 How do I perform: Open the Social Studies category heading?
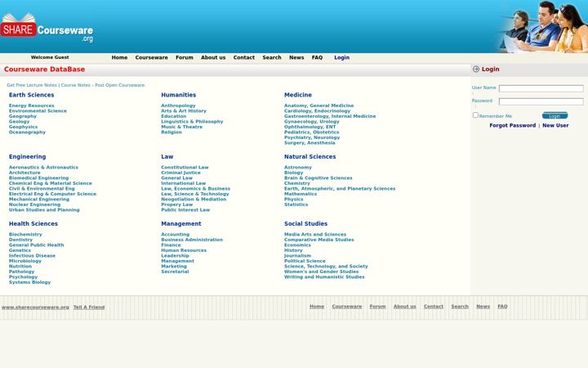coord(306,224)
